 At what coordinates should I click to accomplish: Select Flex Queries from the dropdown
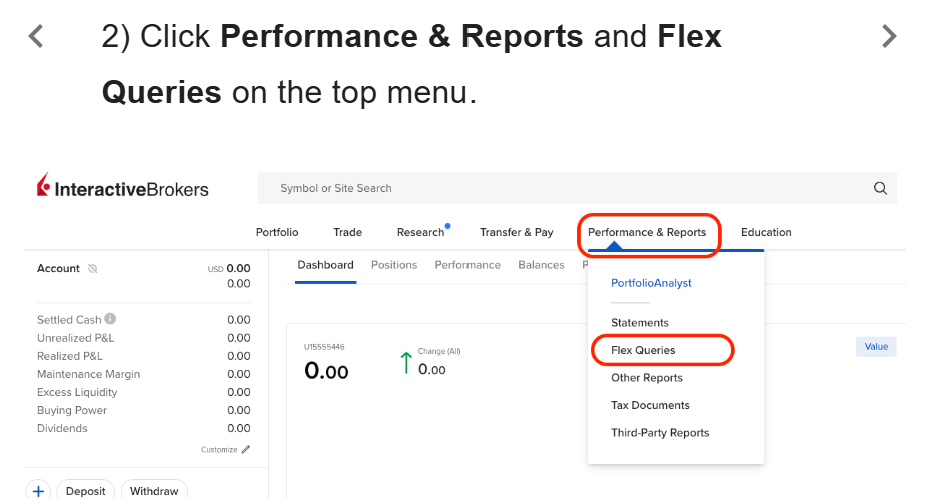pyautogui.click(x=643, y=350)
